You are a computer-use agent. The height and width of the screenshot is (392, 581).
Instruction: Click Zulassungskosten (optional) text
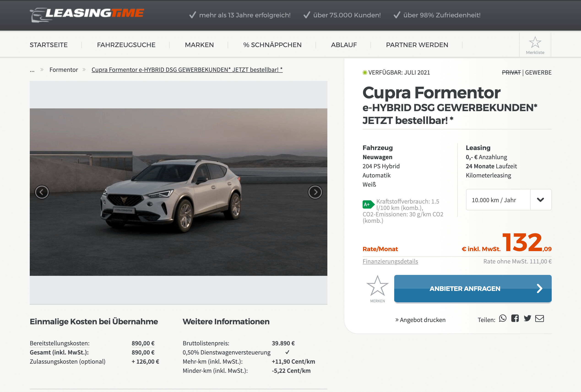pos(68,362)
